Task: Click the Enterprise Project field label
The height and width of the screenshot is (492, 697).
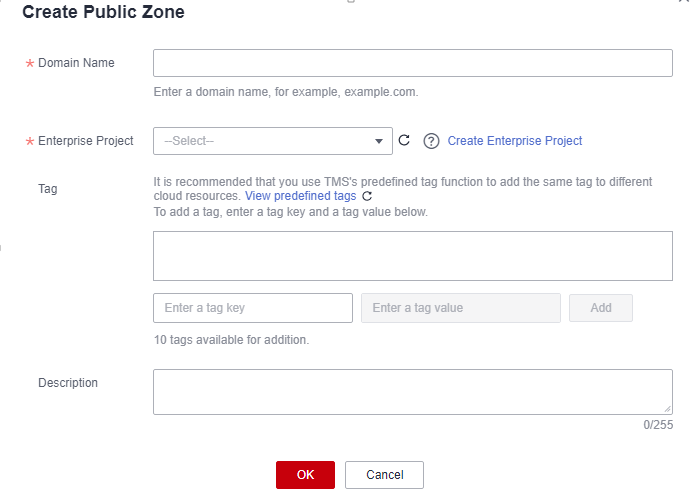Action: (x=85, y=141)
